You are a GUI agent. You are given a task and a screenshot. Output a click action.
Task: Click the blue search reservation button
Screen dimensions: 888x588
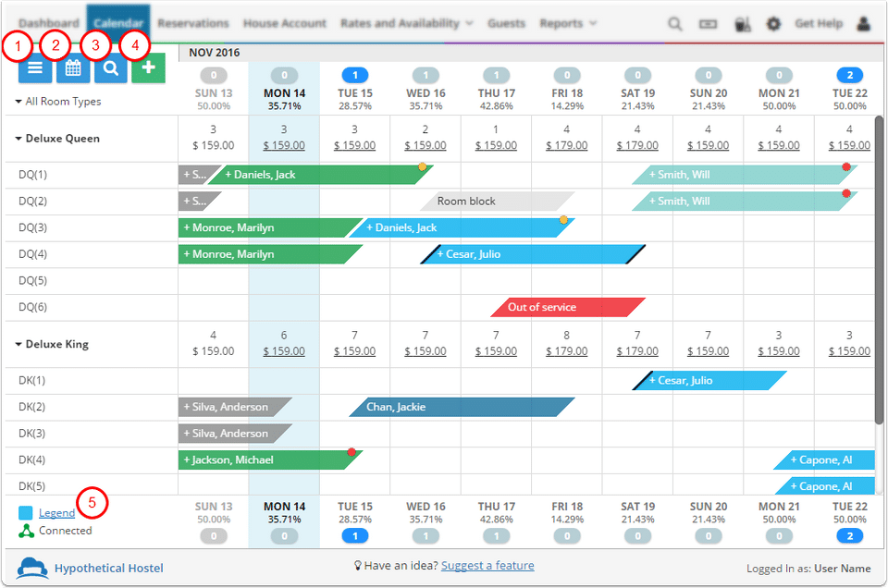tap(111, 68)
